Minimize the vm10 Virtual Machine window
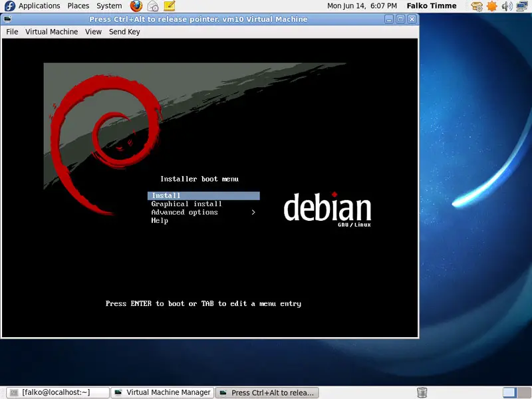This screenshot has width=532, height=399. [x=389, y=19]
